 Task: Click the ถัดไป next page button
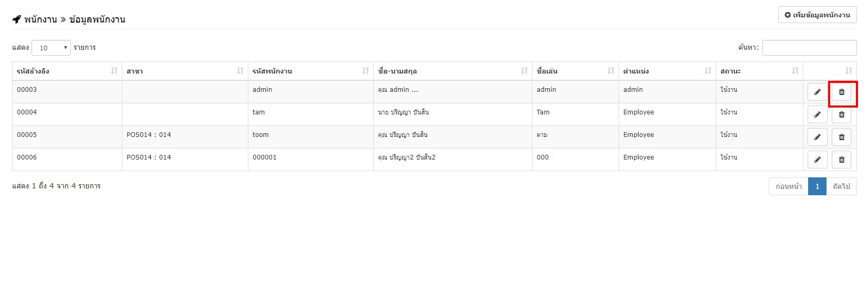pos(841,186)
